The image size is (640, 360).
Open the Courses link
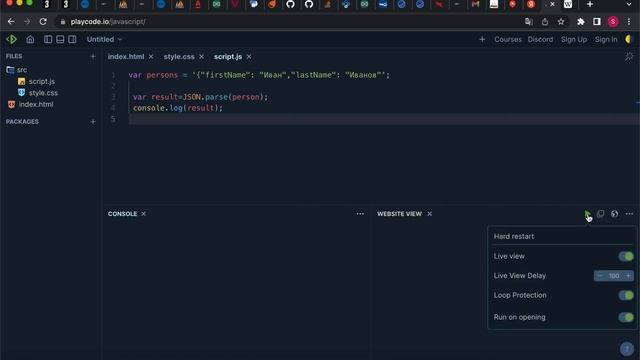coord(508,39)
